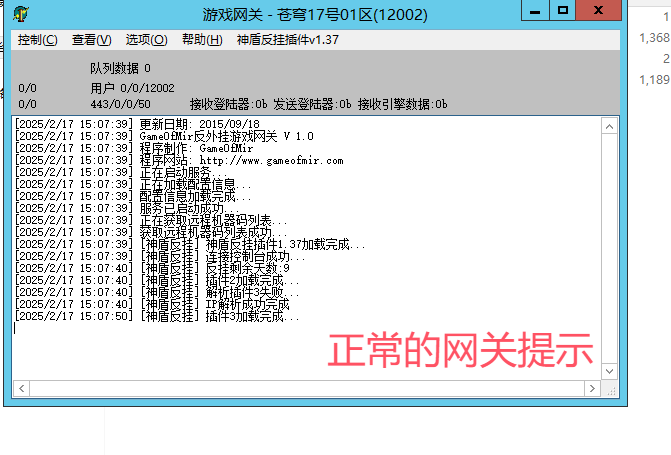This screenshot has width=671, height=455.
Task: Click log line 解析插件3失败...
Action: [157, 292]
